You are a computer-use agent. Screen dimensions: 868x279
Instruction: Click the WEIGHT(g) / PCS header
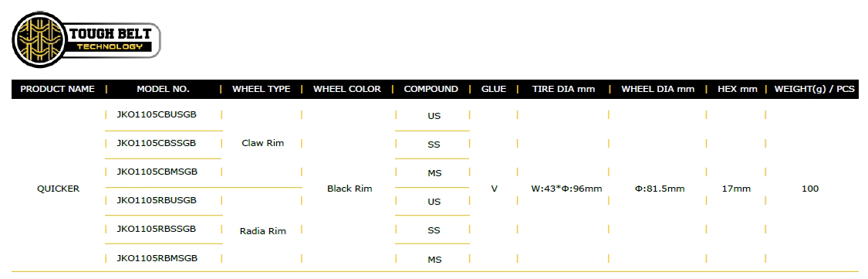point(814,89)
